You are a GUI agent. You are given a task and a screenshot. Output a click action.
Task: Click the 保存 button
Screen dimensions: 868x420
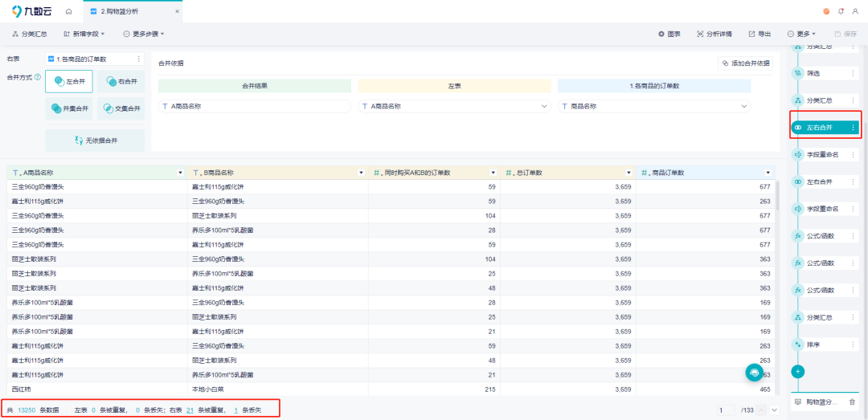(x=845, y=35)
